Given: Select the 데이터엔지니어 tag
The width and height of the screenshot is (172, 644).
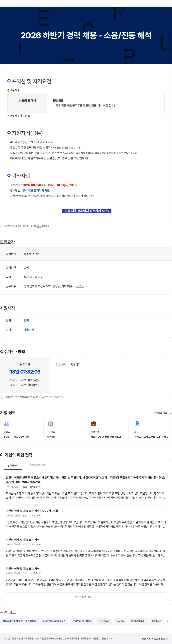Looking at the screenshot, I should click(138, 621).
